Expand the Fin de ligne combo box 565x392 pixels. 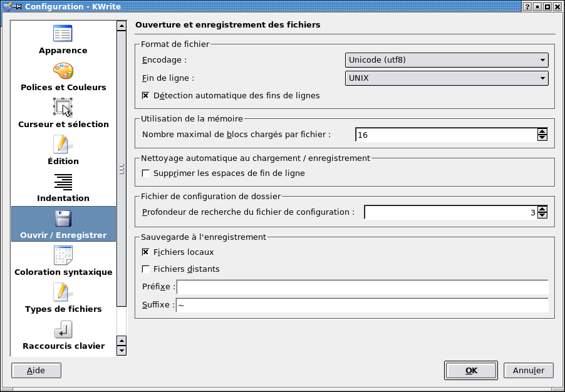point(447,78)
